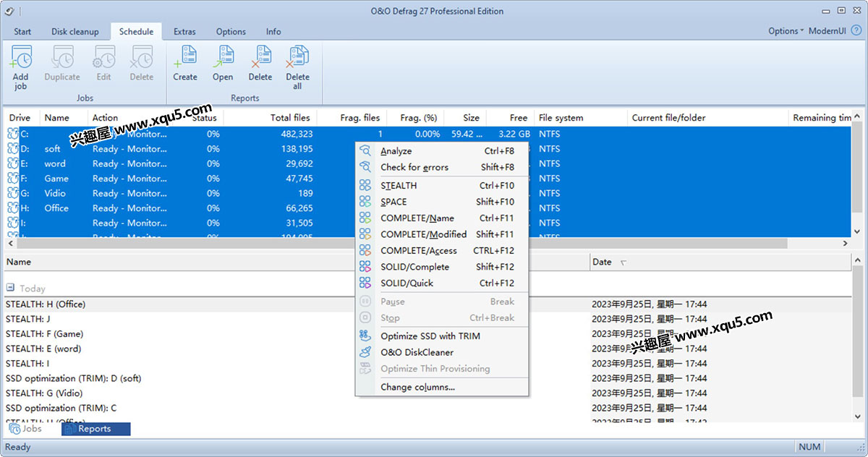
Task: Select report STEALTH: E (word)
Action: (x=43, y=349)
